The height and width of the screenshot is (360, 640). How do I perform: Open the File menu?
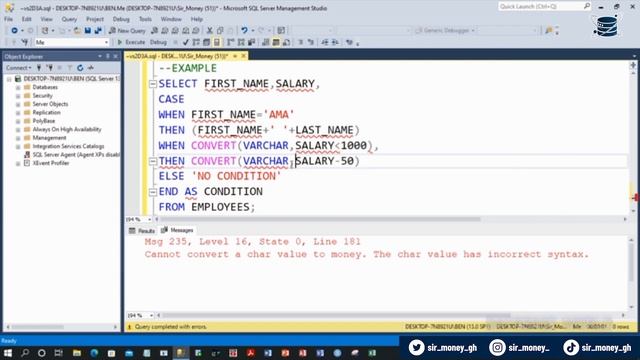(9, 19)
